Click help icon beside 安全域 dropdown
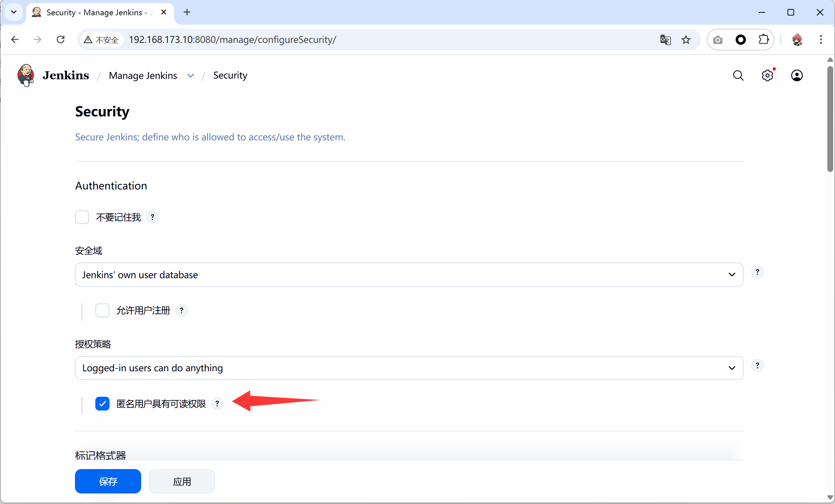 pyautogui.click(x=758, y=272)
